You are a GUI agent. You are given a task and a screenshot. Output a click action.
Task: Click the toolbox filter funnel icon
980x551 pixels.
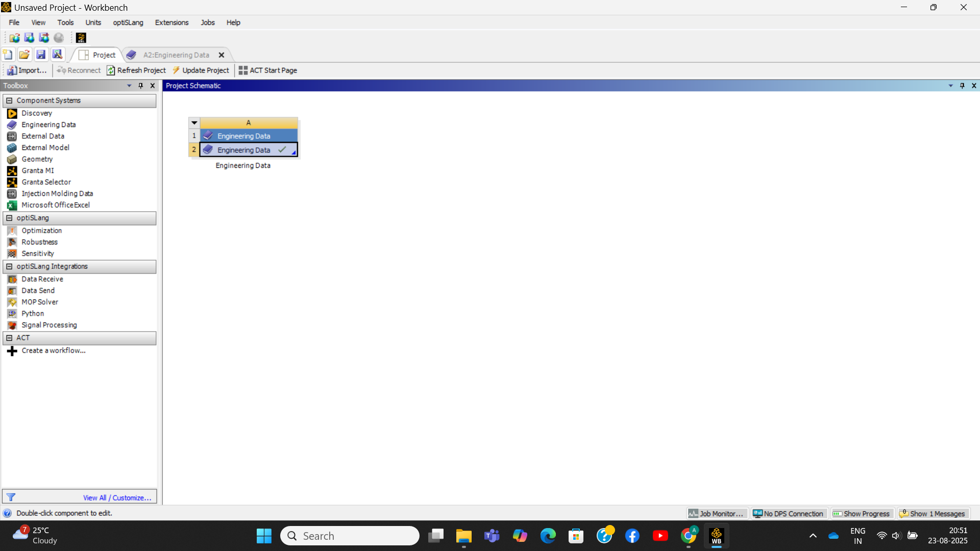11,497
